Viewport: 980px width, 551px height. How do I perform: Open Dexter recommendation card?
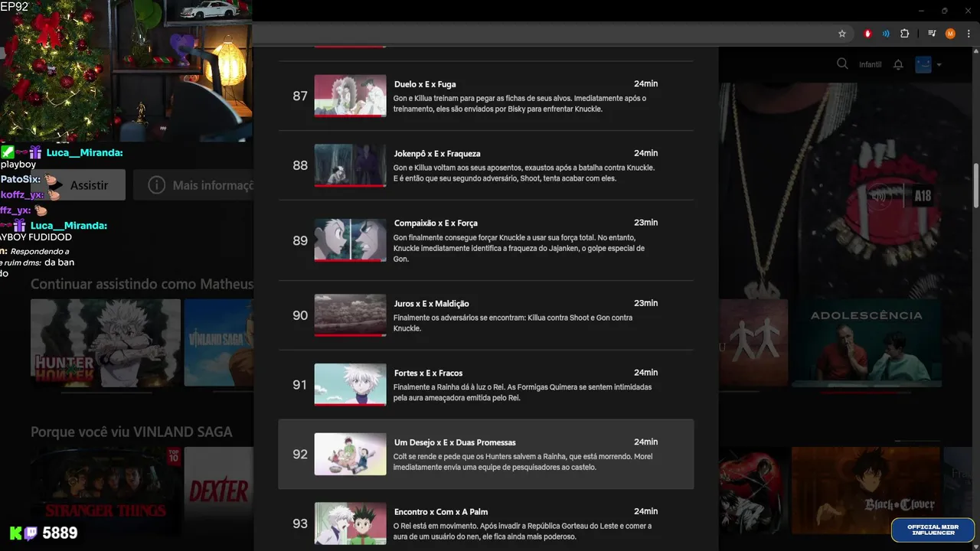point(219,491)
